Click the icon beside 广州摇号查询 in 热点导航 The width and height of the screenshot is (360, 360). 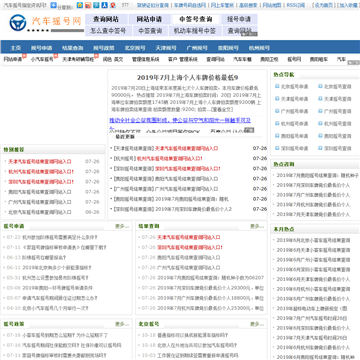click(320, 111)
